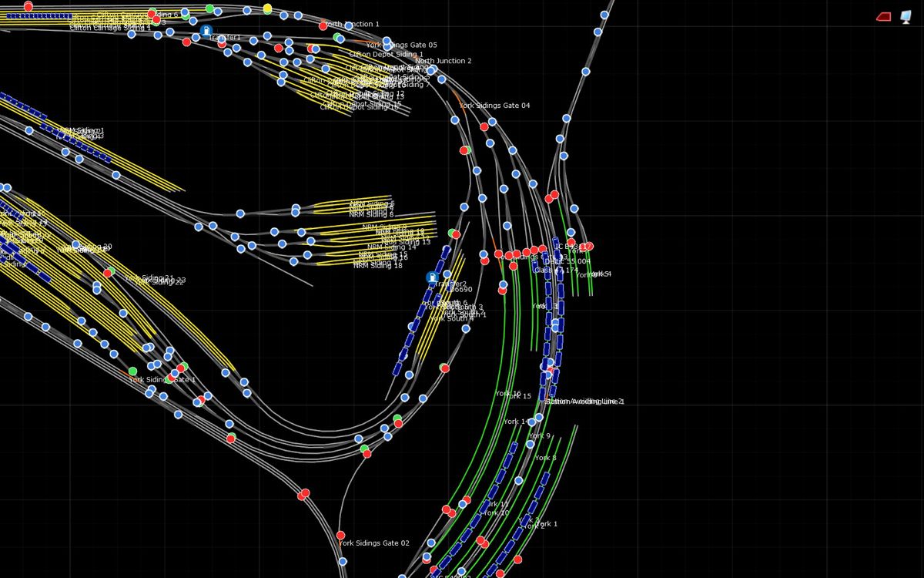The height and width of the screenshot is (578, 924).
Task: Click the computer monitor icon in top-right corner
Action: pyautogui.click(x=906, y=17)
